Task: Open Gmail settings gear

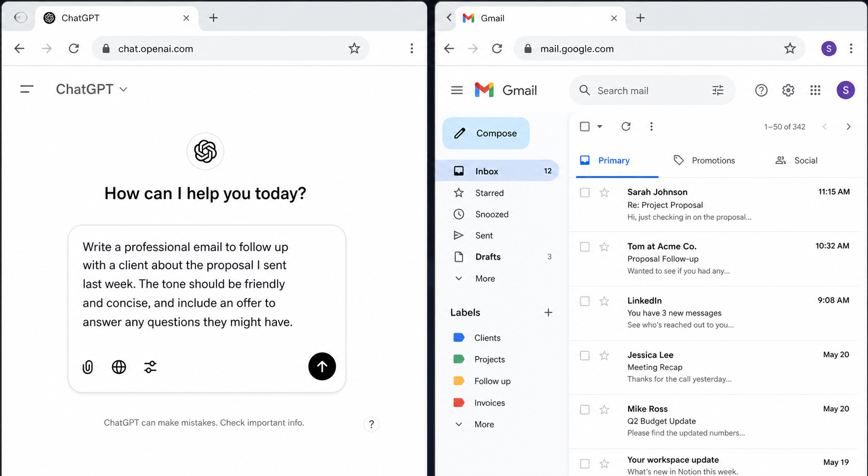Action: (788, 90)
